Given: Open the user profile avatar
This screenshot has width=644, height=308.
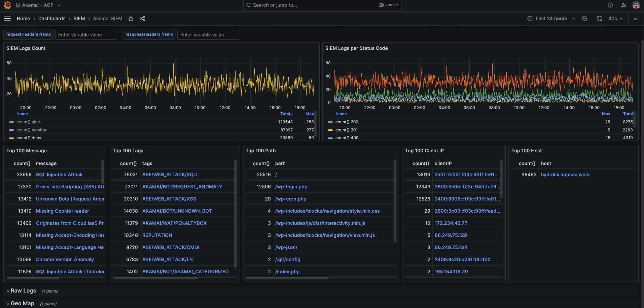Looking at the screenshot, I should click(636, 5).
